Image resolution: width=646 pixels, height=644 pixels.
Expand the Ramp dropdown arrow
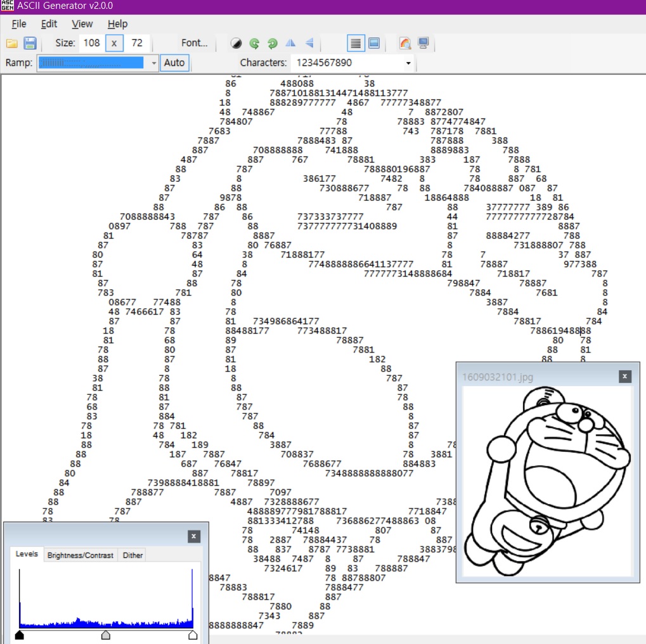153,63
